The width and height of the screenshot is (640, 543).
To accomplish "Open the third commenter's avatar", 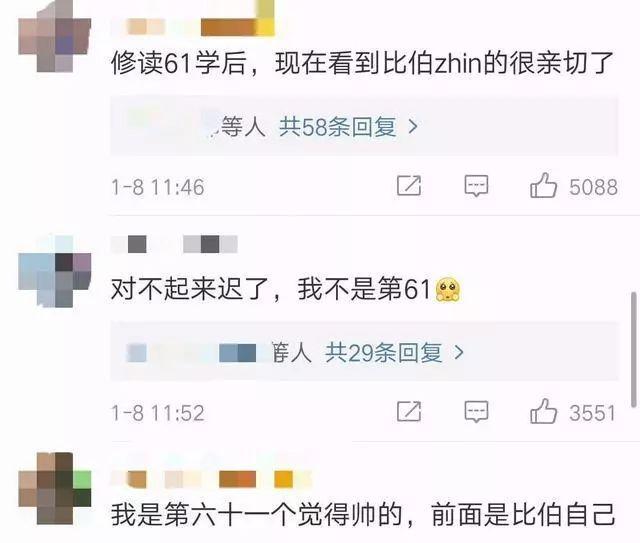I will click(55, 489).
